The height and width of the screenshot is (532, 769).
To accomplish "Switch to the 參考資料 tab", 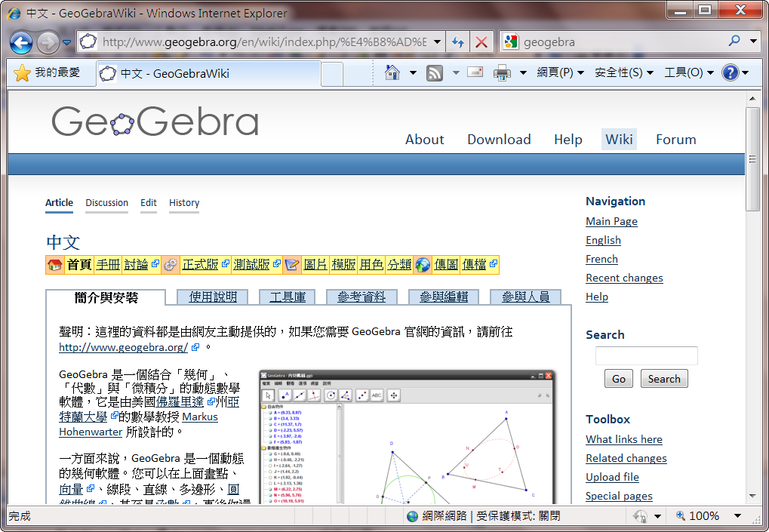I will coord(361,297).
